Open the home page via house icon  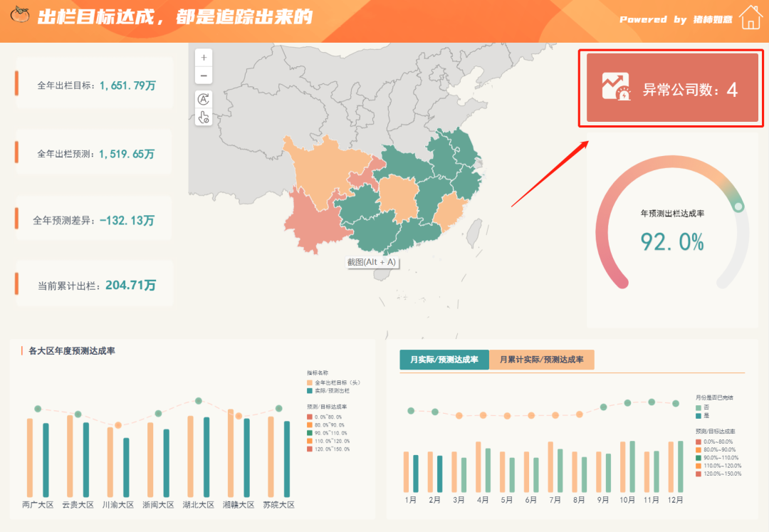751,18
